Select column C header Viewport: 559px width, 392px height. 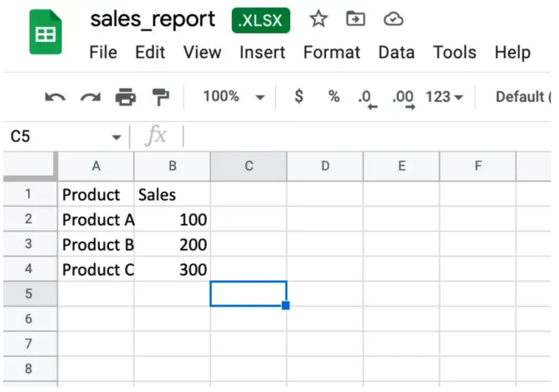click(248, 166)
